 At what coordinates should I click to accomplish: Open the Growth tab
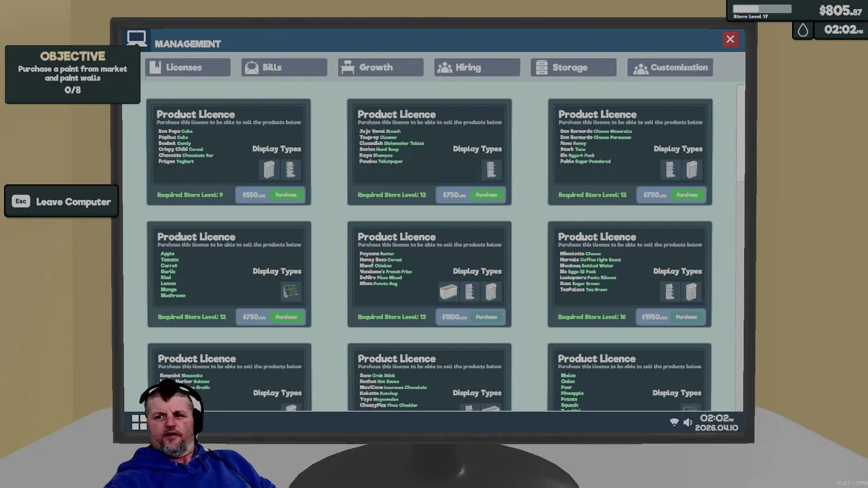point(380,67)
